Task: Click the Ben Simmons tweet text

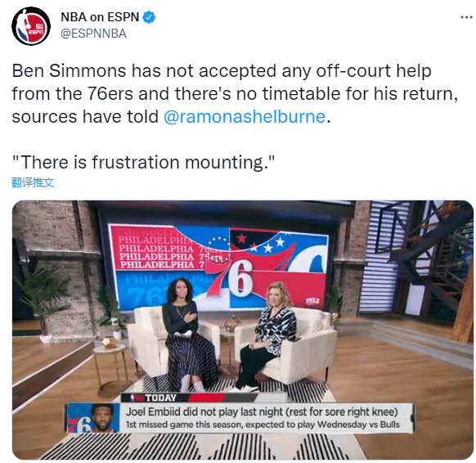Action: (235, 93)
